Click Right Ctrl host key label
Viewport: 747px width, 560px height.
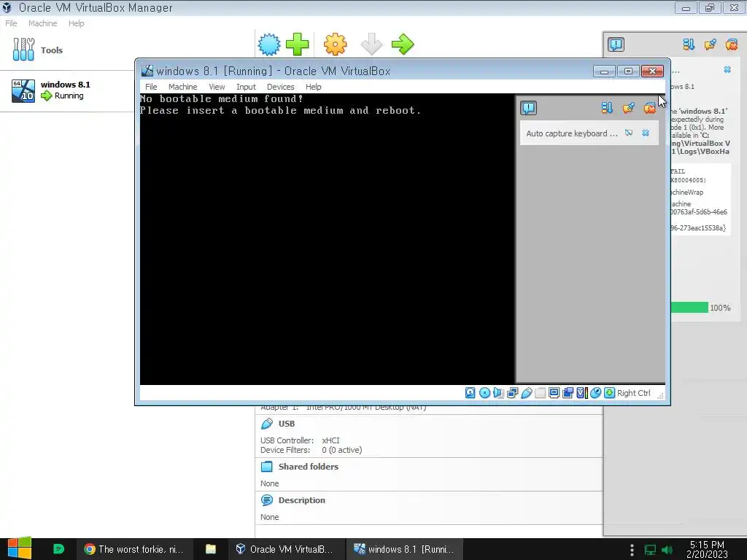pos(634,393)
